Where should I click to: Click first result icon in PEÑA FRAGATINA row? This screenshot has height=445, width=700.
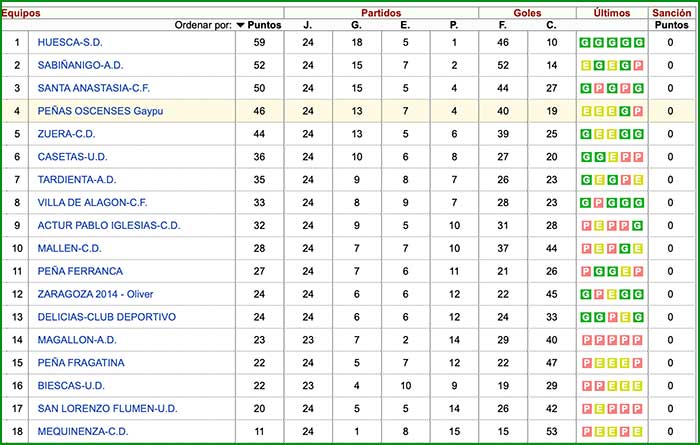tap(584, 363)
